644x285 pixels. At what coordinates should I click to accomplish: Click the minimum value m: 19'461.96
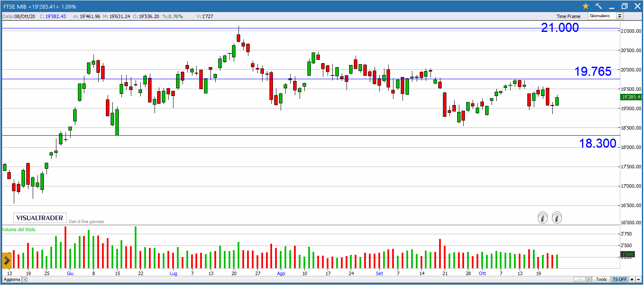point(87,16)
